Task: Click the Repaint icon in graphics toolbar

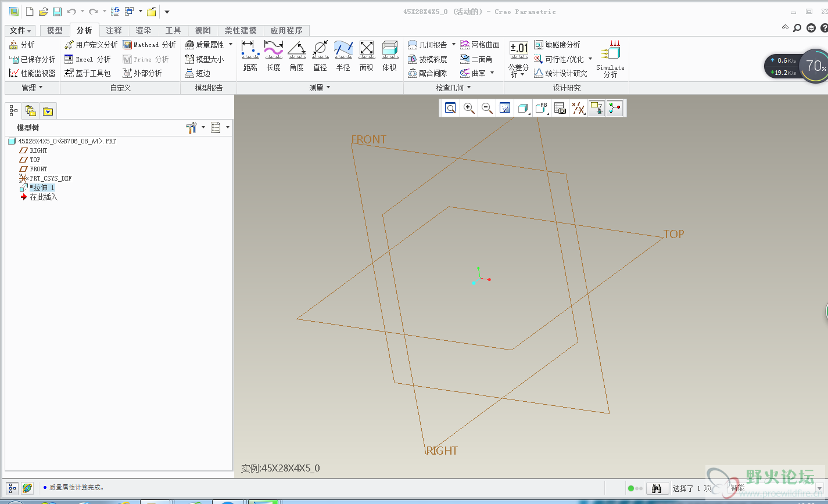Action: [x=505, y=108]
